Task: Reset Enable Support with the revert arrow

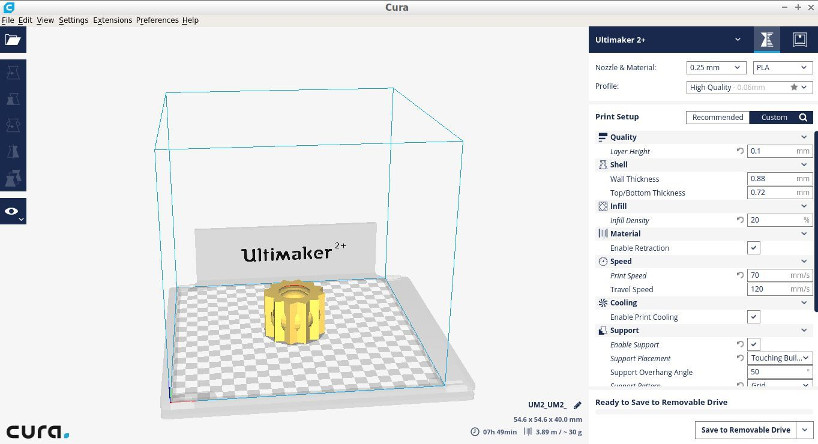Action: pyautogui.click(x=740, y=344)
